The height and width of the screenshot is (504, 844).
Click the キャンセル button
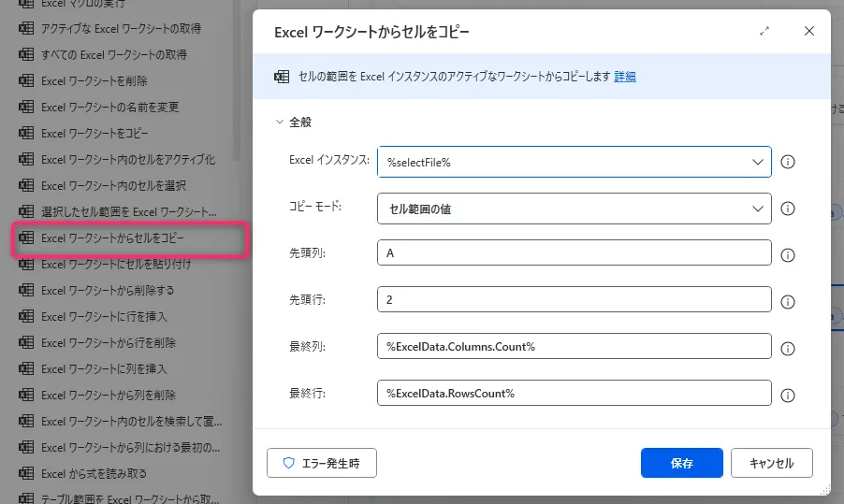pyautogui.click(x=772, y=463)
